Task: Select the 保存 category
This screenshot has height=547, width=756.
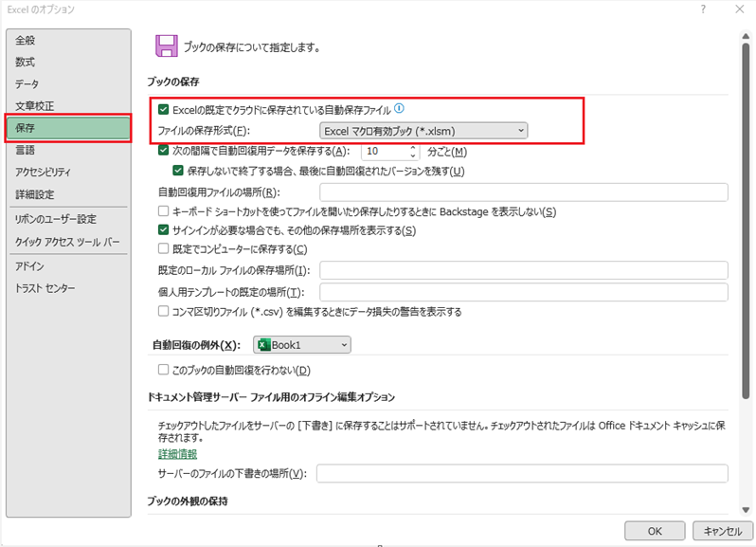Action: click(x=68, y=128)
